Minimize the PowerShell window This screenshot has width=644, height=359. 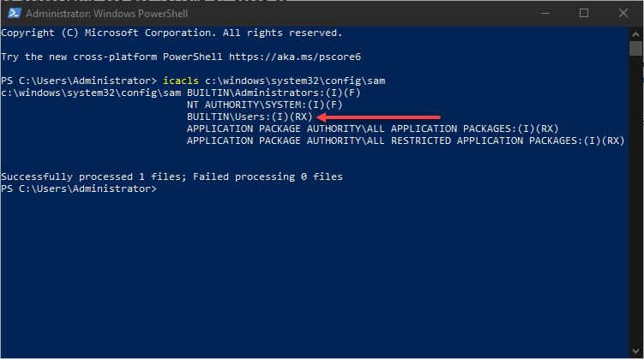(544, 13)
